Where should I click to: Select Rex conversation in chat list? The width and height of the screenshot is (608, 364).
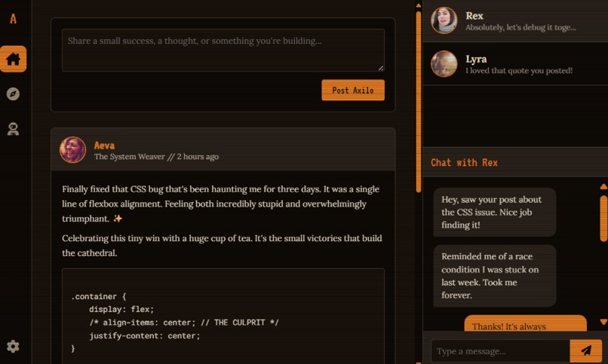pos(515,21)
